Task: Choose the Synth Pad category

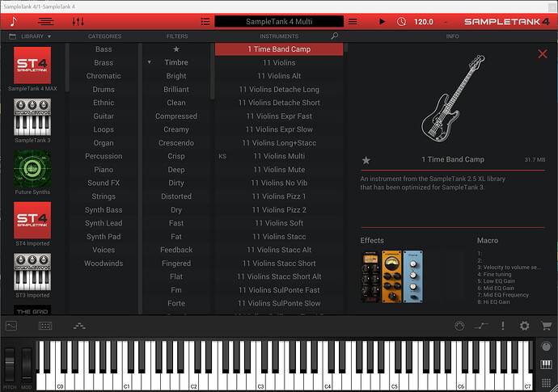Action: 104,237
